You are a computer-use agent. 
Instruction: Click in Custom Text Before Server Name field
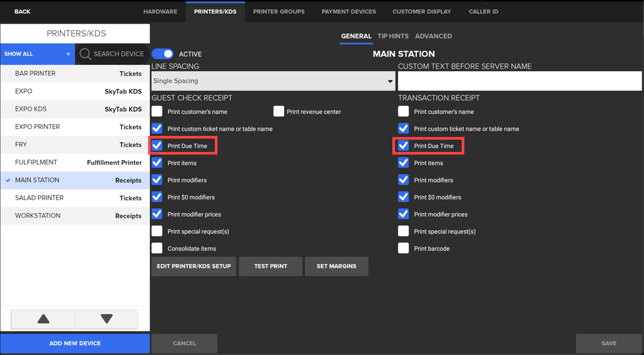pyautogui.click(x=519, y=81)
